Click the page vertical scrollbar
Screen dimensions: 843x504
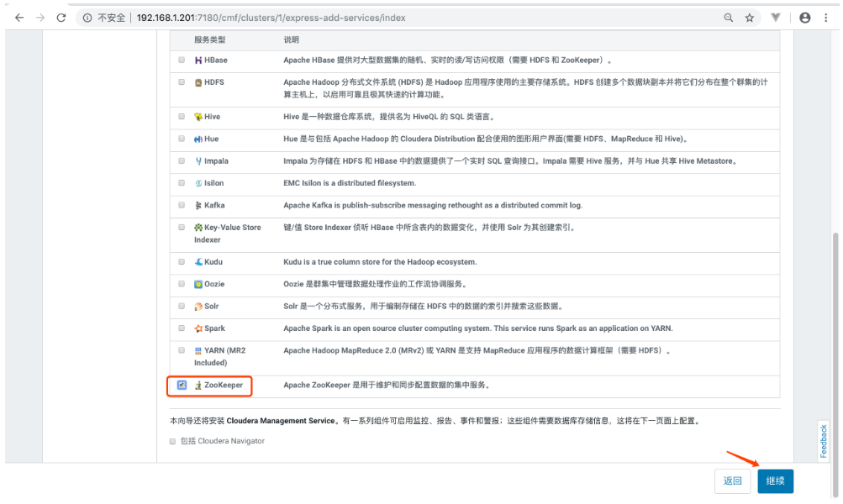pos(835,365)
